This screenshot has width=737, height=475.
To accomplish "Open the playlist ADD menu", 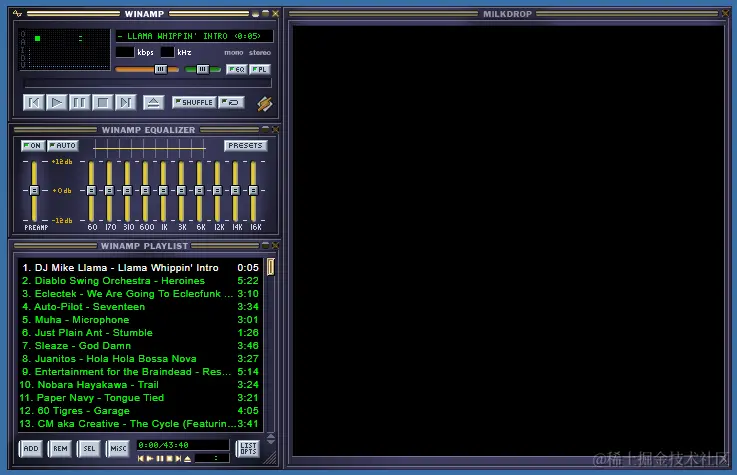I will coord(31,449).
